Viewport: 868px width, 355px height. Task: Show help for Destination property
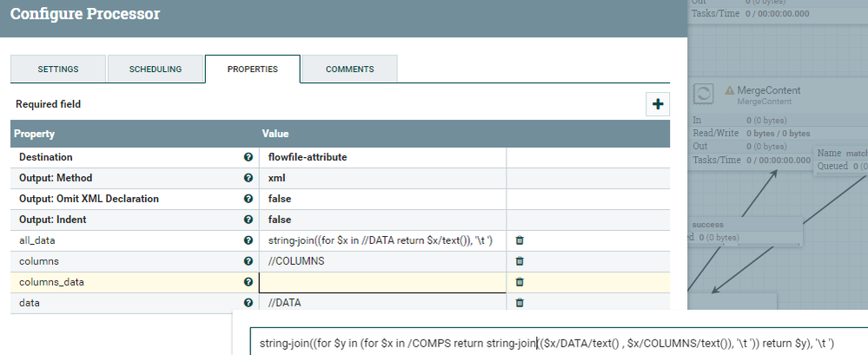[248, 157]
